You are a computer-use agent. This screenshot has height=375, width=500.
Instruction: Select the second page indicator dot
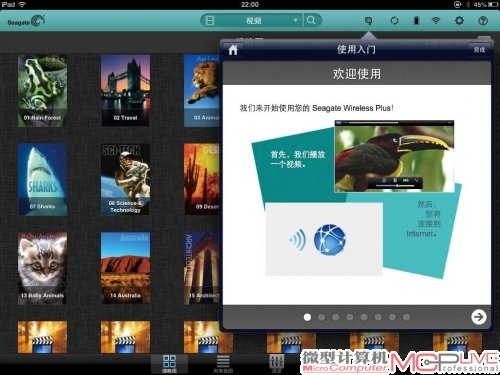pos(321,317)
